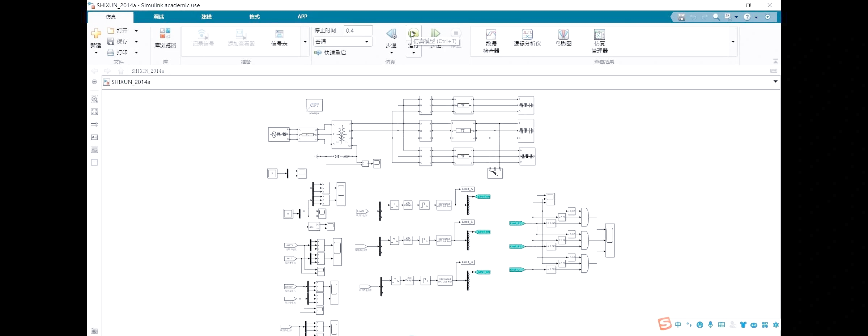Click the SHIXUN_2014a breadcrumb path

131,82
